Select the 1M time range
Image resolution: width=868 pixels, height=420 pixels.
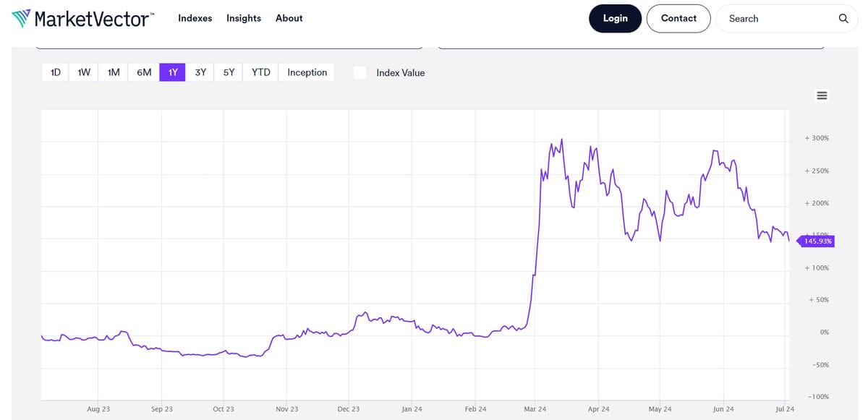114,72
